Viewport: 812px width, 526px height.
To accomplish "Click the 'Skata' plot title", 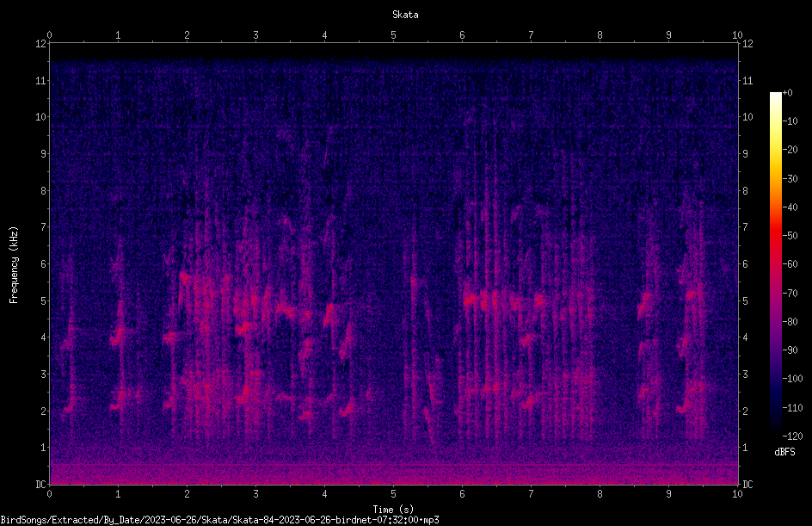I will click(x=405, y=15).
